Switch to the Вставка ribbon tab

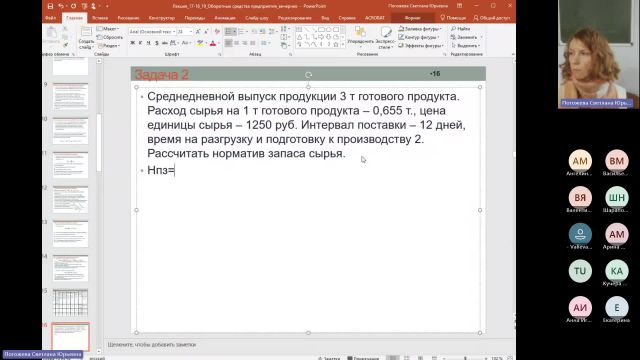[100, 18]
